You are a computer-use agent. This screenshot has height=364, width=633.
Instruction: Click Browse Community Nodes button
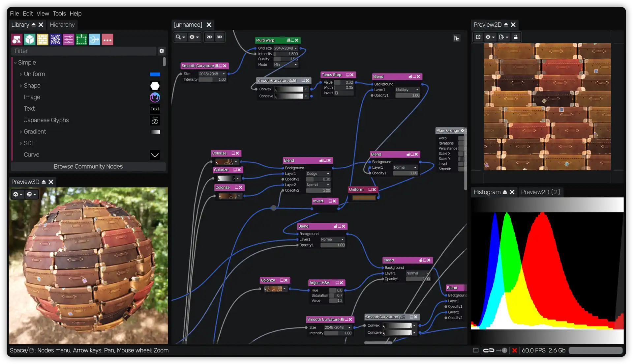pos(88,167)
